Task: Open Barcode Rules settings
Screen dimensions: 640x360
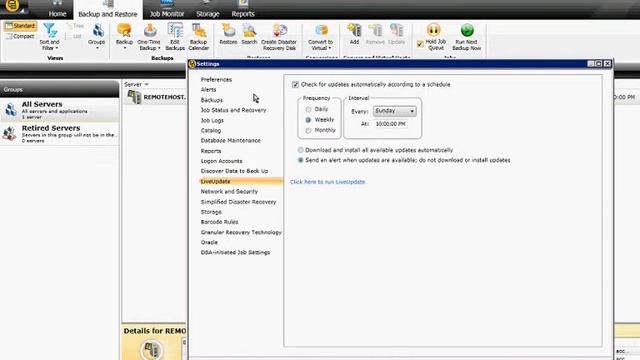Action: [219, 222]
